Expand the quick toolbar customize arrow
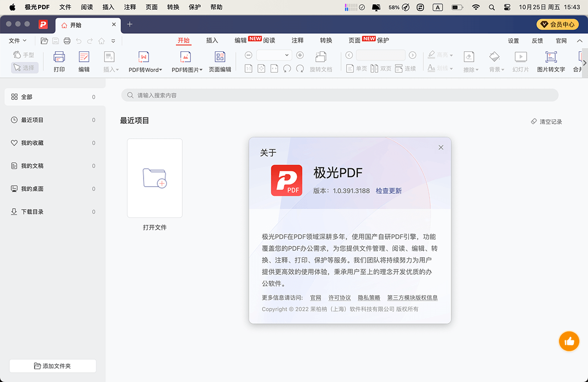Screen dimensions: 588x382 tap(113, 41)
